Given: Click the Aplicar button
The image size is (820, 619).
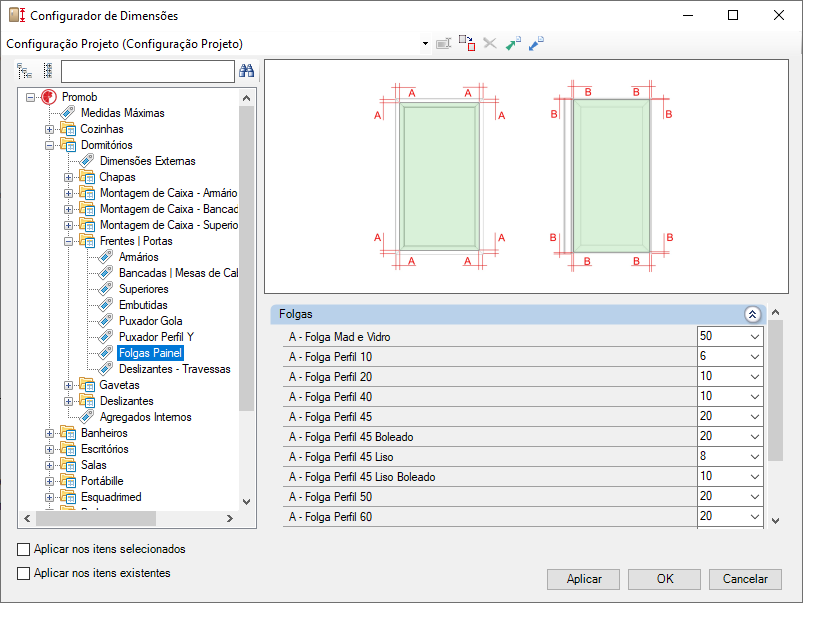Looking at the screenshot, I should point(584,579).
